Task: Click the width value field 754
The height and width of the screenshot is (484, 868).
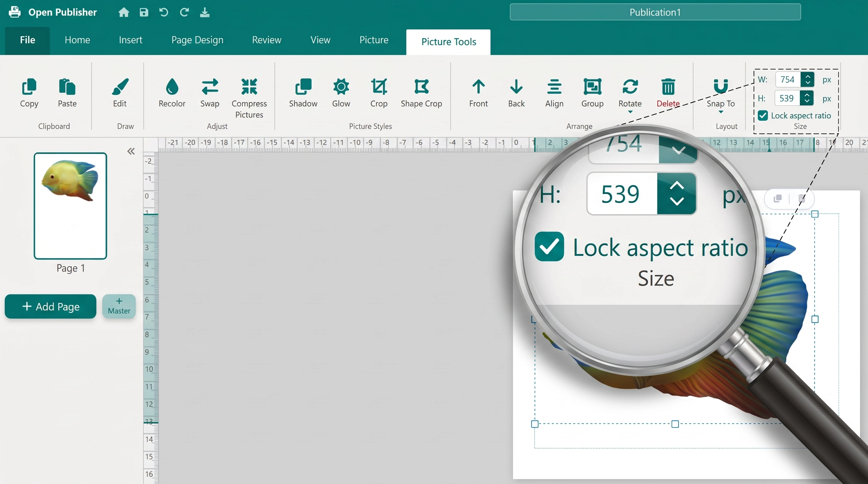Action: click(x=788, y=80)
